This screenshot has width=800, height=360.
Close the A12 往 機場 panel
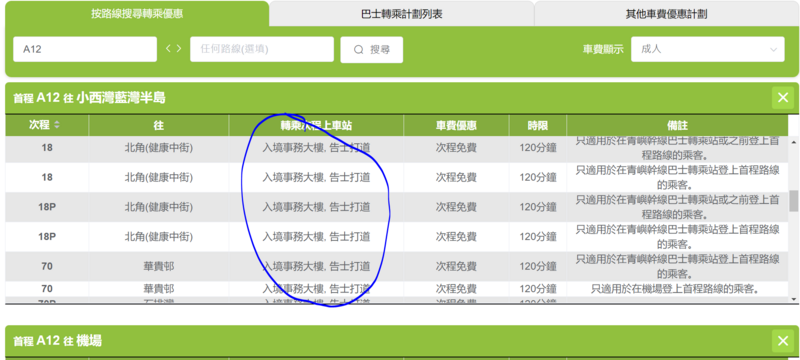[x=783, y=341]
